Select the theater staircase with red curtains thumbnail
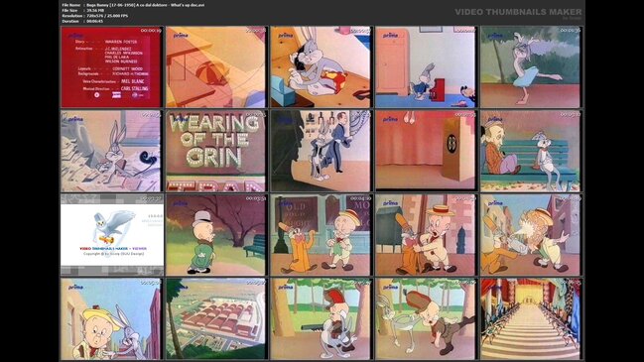The width and height of the screenshot is (644, 362). pos(531,319)
